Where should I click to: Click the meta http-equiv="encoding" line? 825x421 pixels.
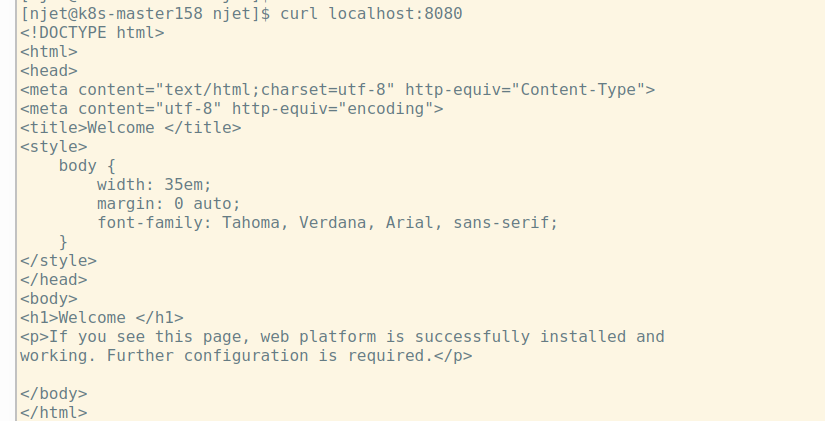point(231,108)
